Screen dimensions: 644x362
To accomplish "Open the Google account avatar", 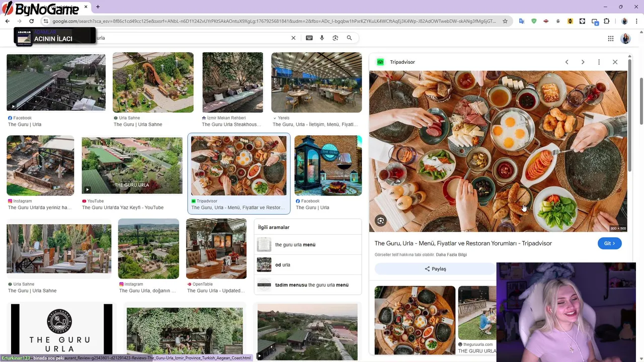I will click(626, 38).
